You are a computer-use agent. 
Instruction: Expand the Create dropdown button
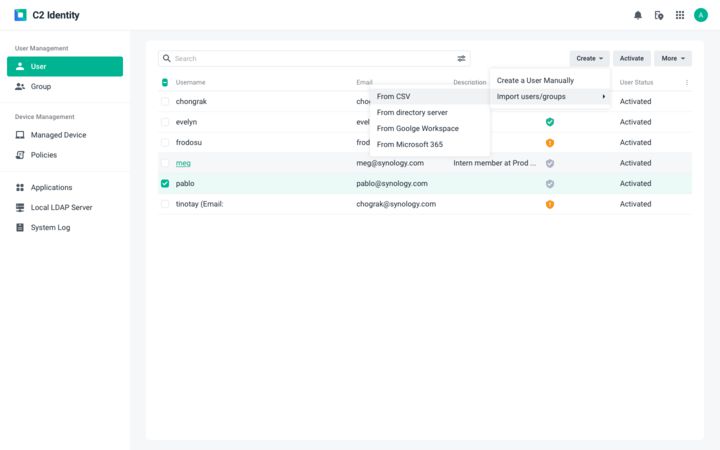(589, 59)
